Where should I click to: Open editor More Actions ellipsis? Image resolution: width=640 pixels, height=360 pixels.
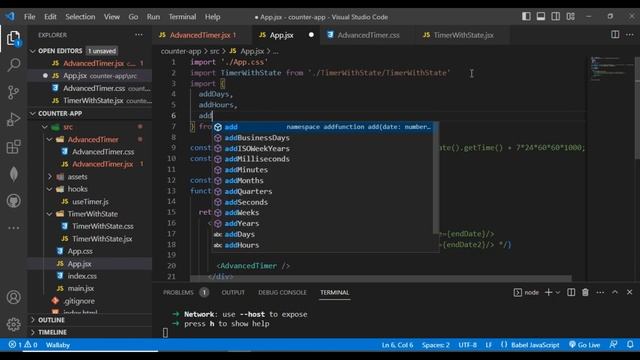tap(630, 35)
